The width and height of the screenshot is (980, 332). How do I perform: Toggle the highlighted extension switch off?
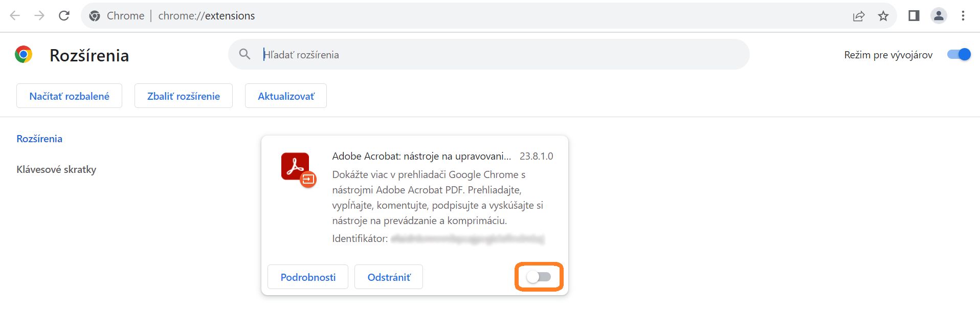(x=539, y=277)
